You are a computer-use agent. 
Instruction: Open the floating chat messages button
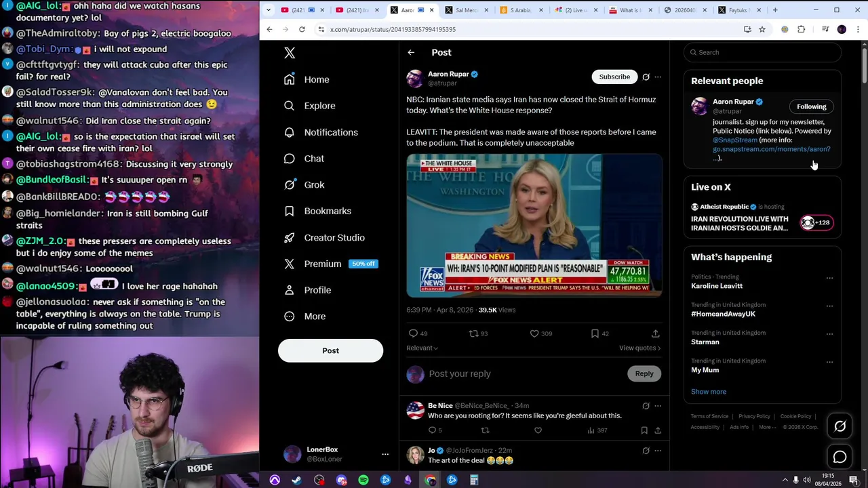[x=840, y=457]
